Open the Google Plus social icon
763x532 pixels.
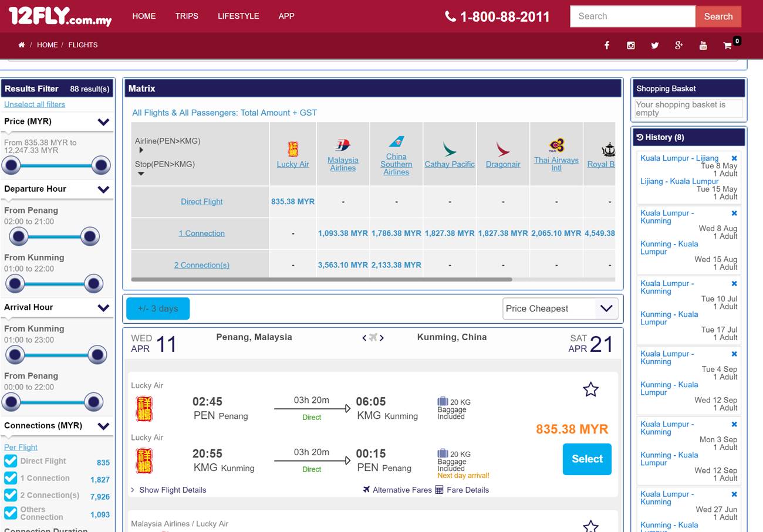click(x=679, y=45)
